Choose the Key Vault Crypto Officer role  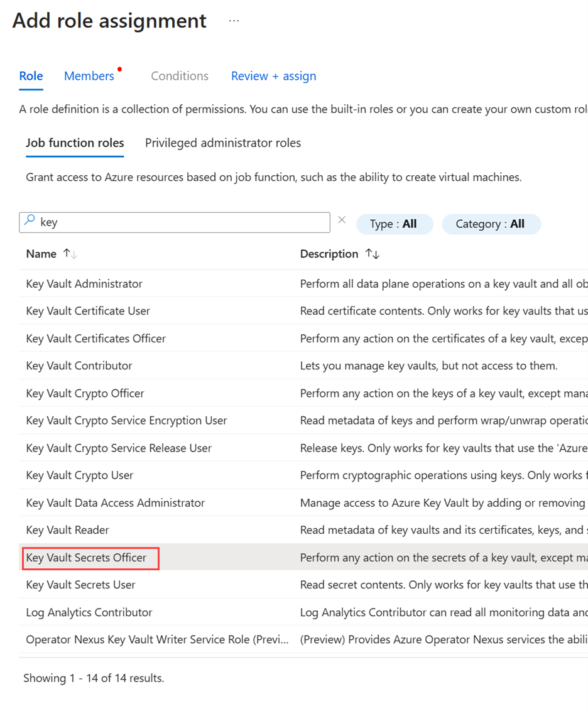[x=85, y=393]
